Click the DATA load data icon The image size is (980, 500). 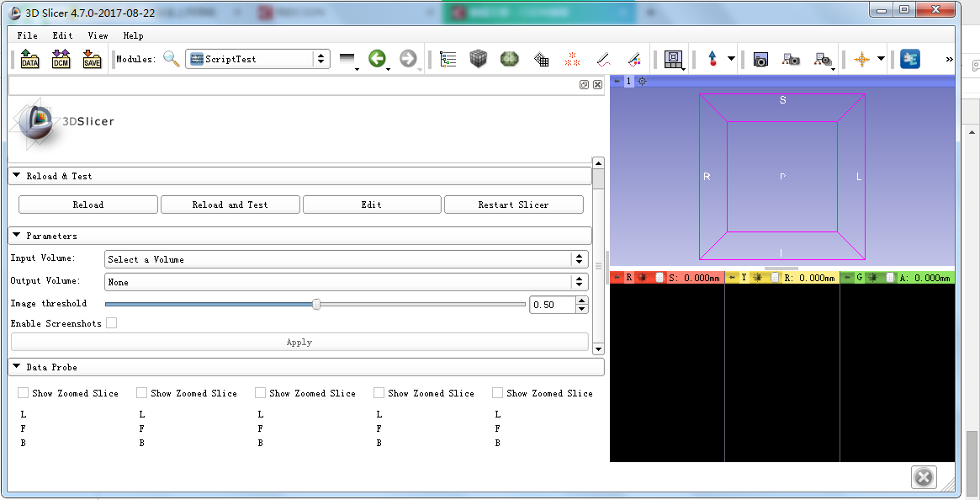[30, 59]
